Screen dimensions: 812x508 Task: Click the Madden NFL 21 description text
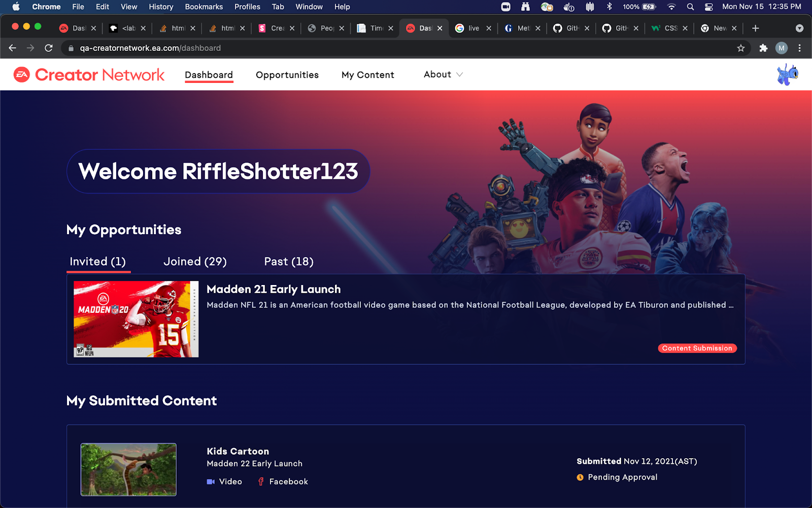(x=470, y=305)
